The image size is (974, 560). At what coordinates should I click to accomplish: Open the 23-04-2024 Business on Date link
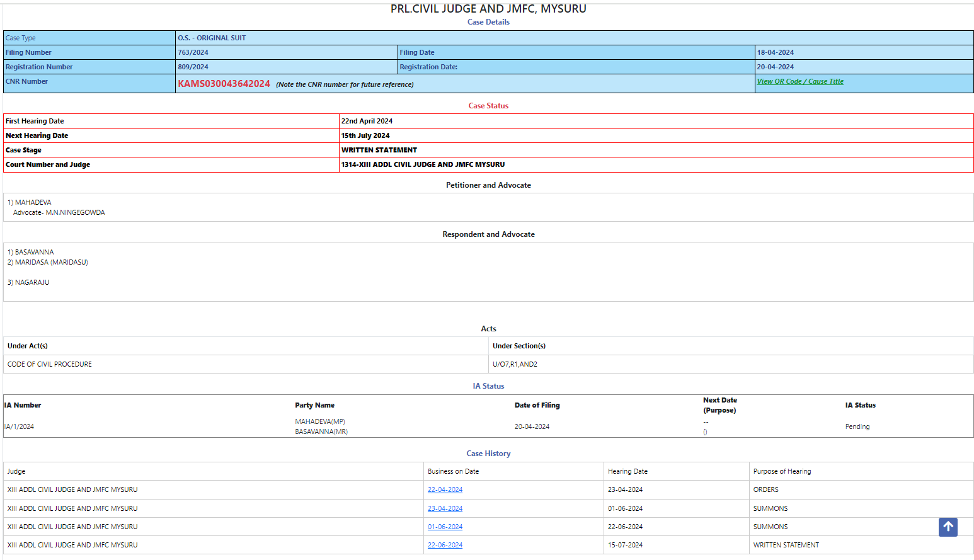click(x=445, y=508)
